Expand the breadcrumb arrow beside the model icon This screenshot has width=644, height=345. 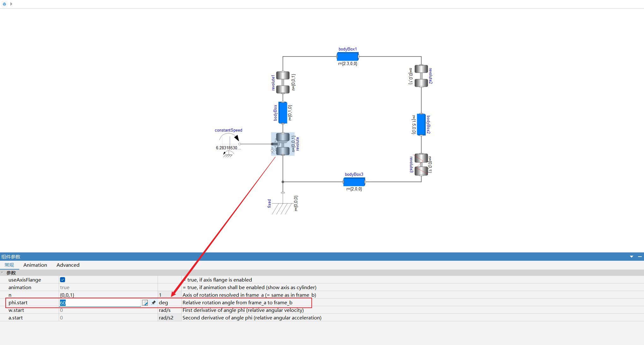11,4
